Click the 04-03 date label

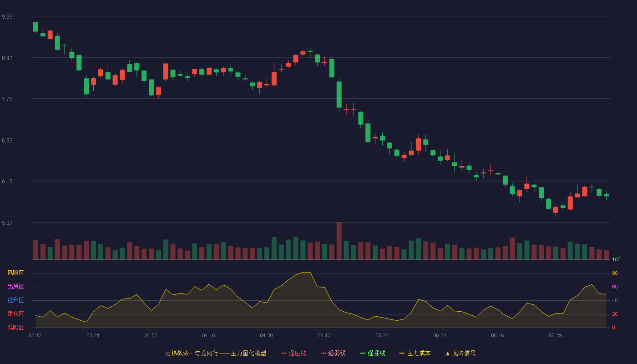click(x=151, y=335)
